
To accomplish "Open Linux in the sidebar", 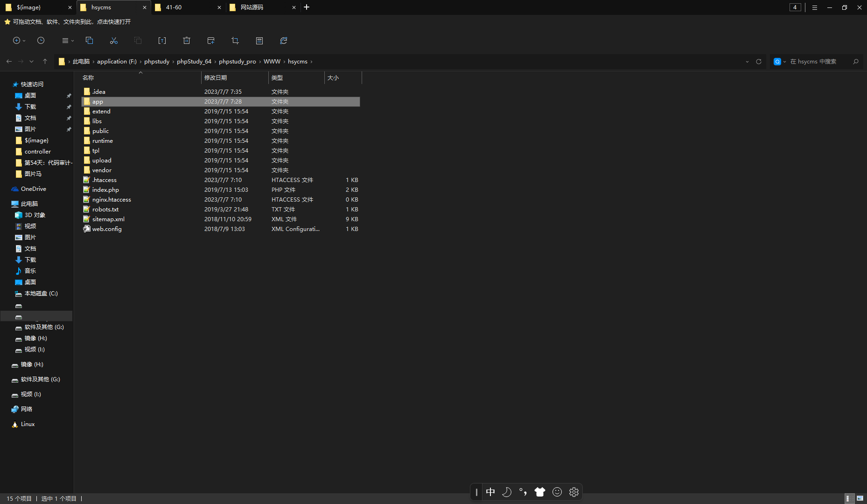I will (28, 424).
